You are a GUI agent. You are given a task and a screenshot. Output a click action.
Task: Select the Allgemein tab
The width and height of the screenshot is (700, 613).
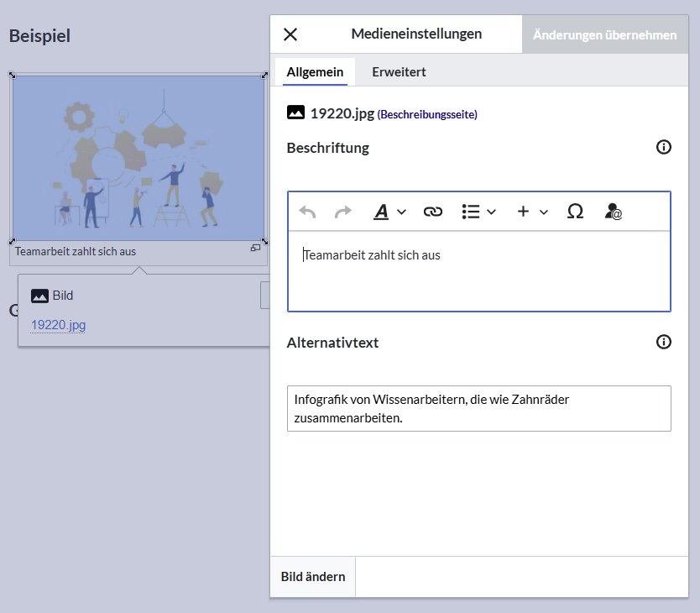(315, 72)
